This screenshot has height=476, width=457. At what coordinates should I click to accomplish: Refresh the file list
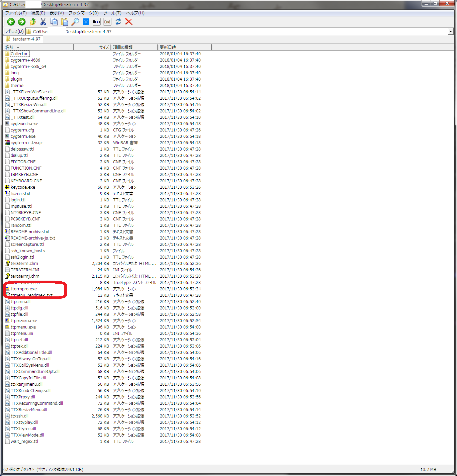click(118, 22)
